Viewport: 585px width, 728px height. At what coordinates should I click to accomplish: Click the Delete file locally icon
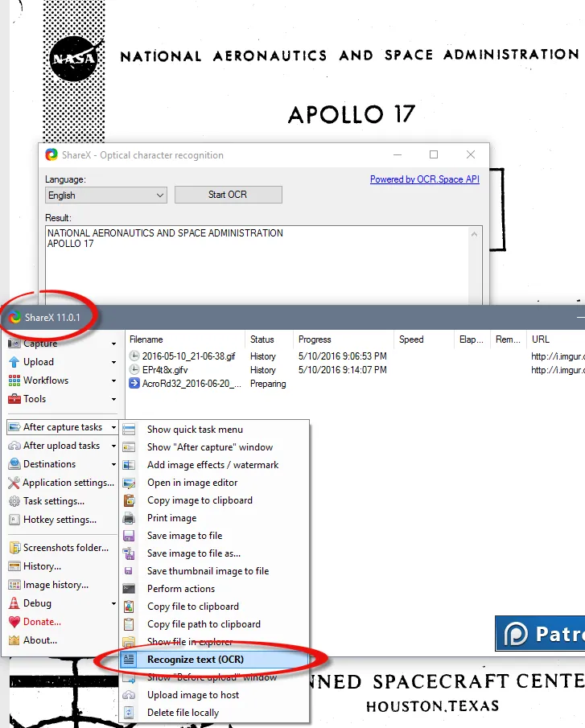[129, 713]
